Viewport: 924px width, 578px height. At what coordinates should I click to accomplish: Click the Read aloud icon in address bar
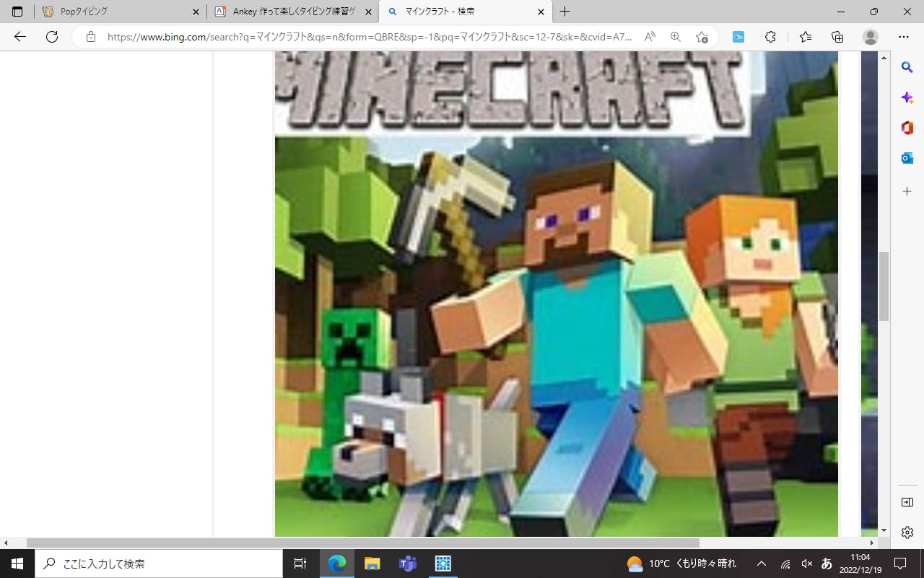click(650, 37)
